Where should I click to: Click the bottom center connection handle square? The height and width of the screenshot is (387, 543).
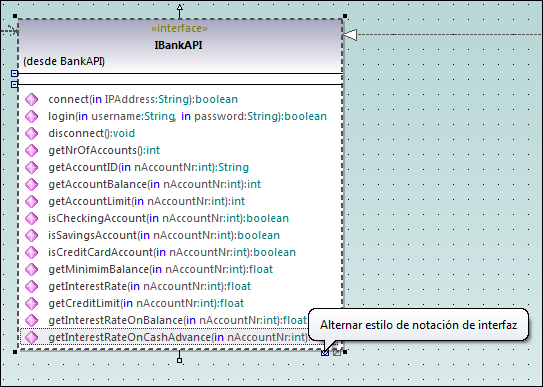point(179,360)
